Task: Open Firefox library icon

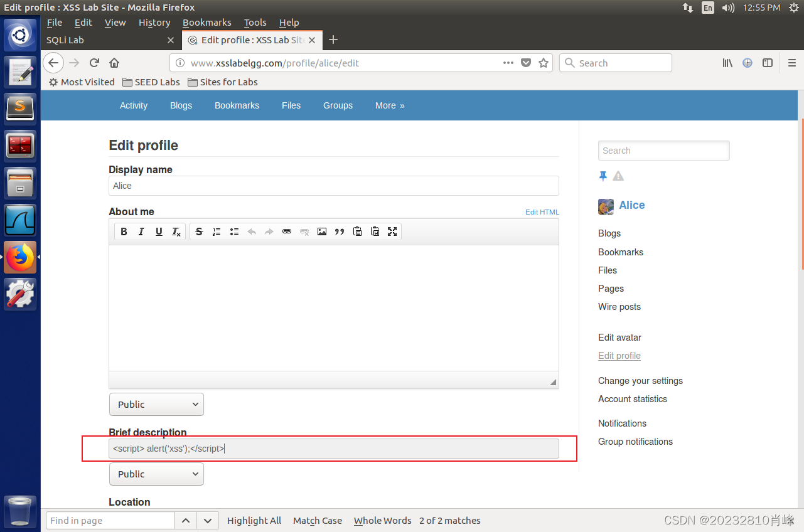Action: pyautogui.click(x=727, y=63)
